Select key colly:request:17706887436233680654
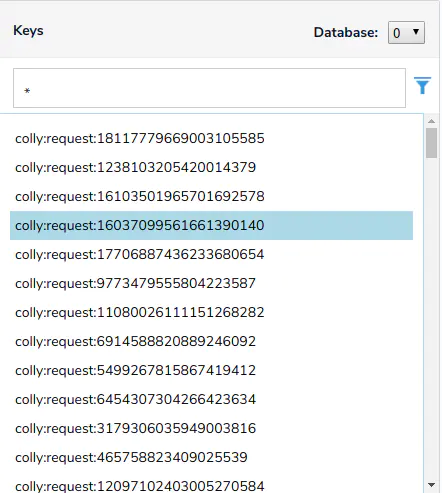The height and width of the screenshot is (493, 442). (211, 254)
